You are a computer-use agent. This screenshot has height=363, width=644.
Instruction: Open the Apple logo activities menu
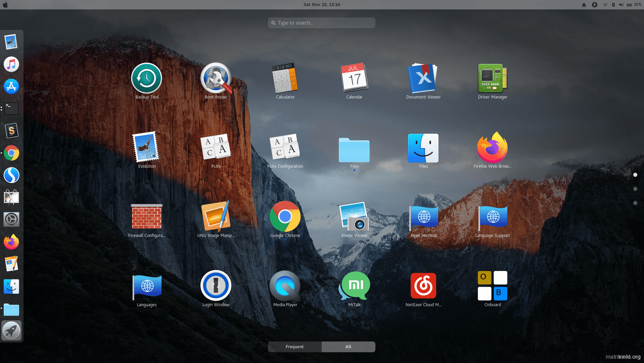pyautogui.click(x=5, y=5)
